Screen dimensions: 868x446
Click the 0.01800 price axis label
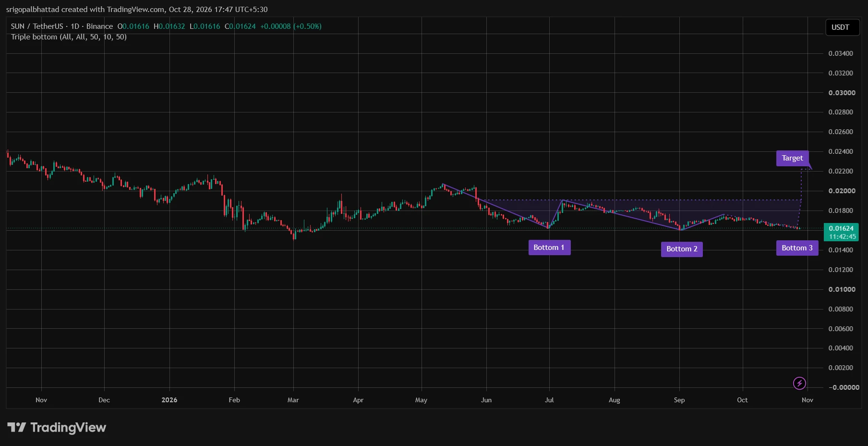coord(841,211)
